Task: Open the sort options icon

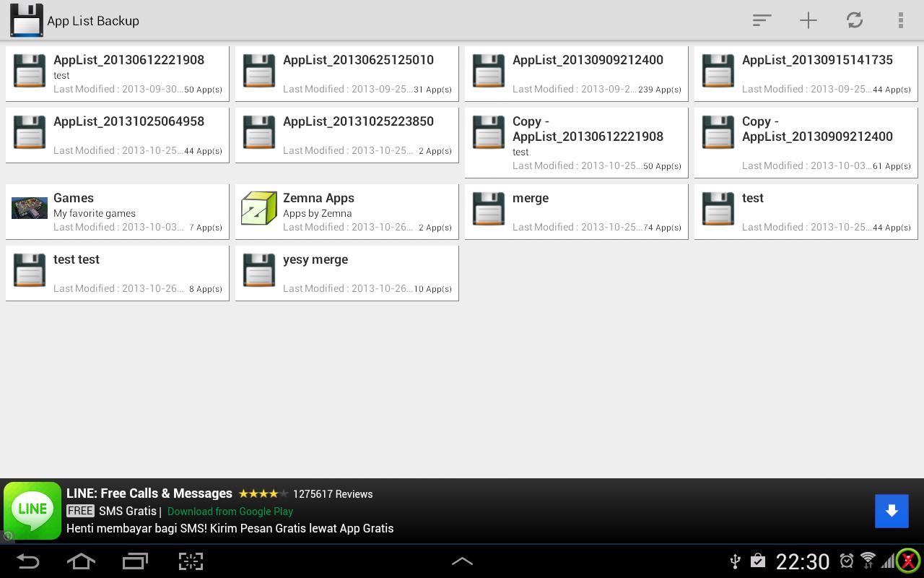Action: pyautogui.click(x=762, y=20)
